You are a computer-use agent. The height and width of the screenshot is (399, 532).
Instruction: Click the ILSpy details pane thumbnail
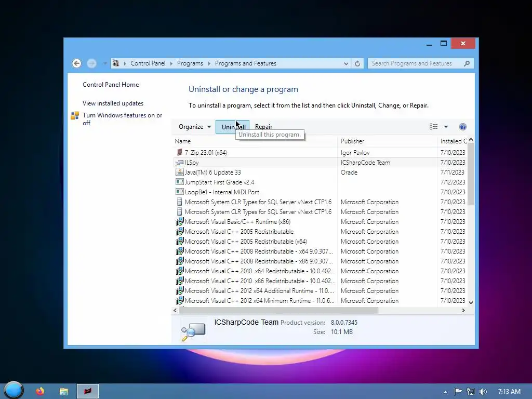click(x=193, y=330)
